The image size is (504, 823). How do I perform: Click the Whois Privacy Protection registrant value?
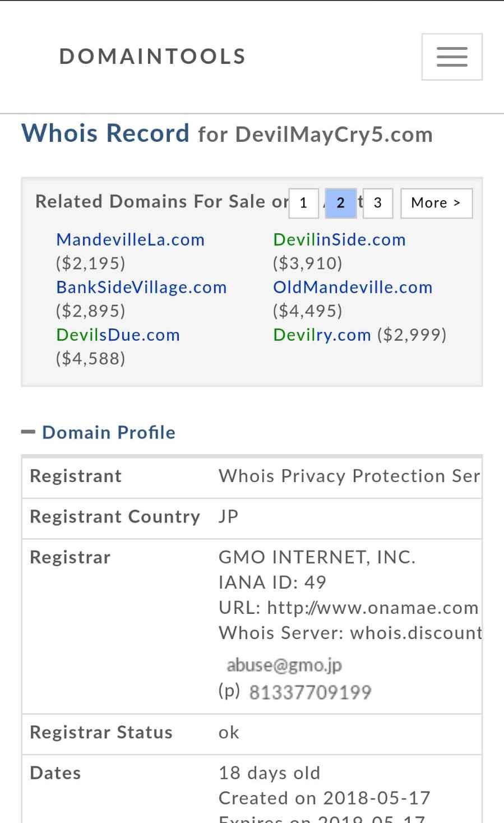(349, 476)
